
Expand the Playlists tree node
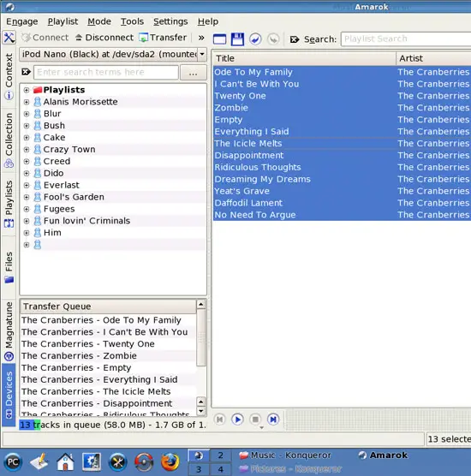click(27, 90)
